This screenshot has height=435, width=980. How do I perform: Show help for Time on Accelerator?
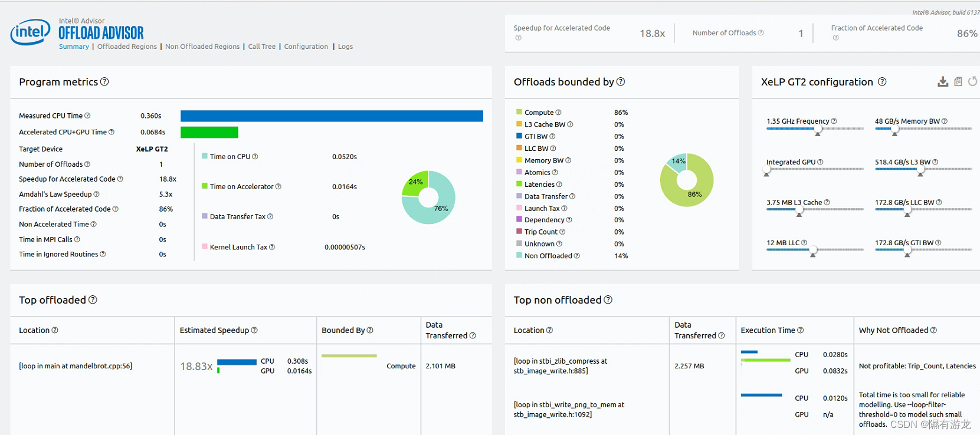pos(278,187)
